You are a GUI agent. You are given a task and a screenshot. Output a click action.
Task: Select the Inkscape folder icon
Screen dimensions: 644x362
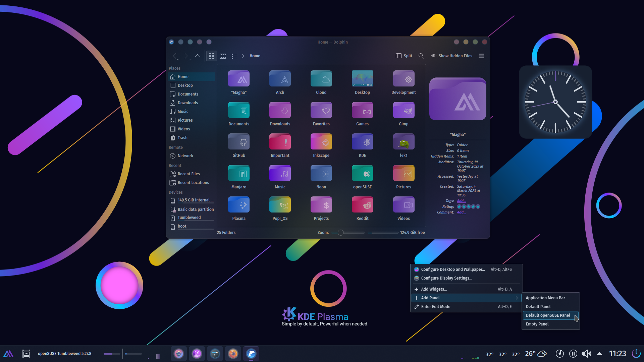tap(321, 142)
